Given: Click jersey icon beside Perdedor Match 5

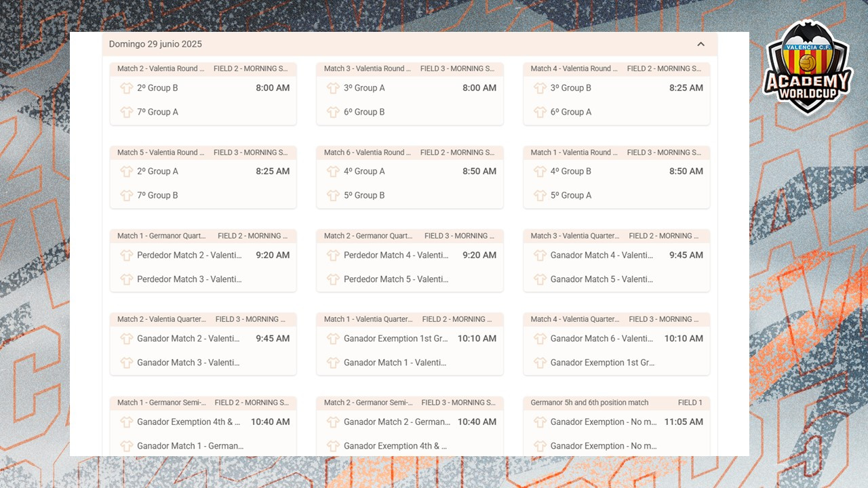Looking at the screenshot, I should (333, 279).
